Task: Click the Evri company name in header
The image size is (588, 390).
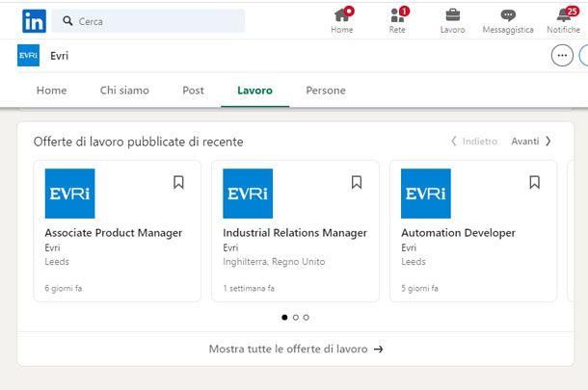Action: point(59,56)
